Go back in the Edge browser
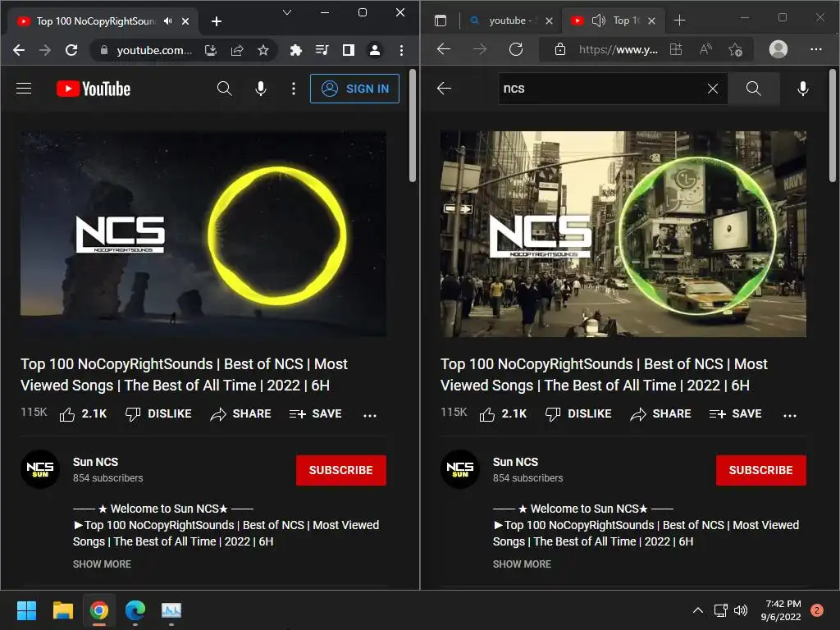840x630 pixels. pos(444,49)
